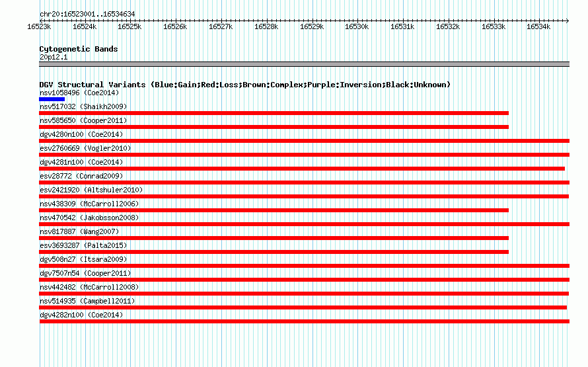
Task: Select the red loss bar under dgv508n27
Action: click(304, 266)
